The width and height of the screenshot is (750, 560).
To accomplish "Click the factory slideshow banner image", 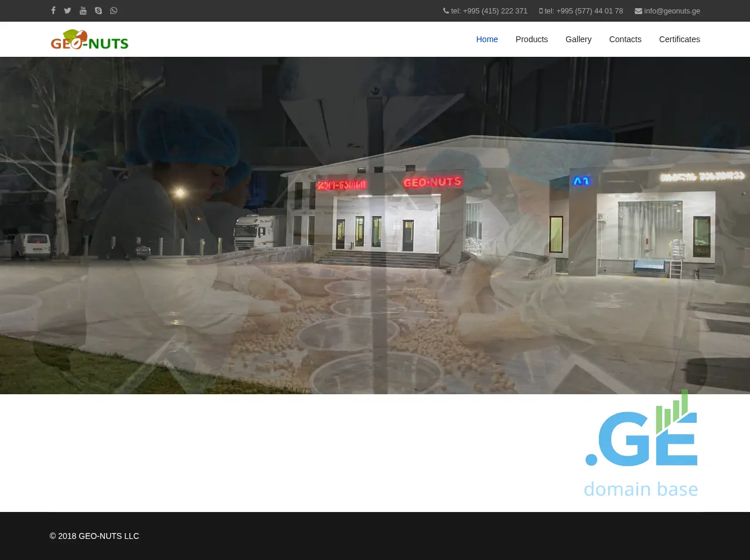I will pyautogui.click(x=375, y=226).
